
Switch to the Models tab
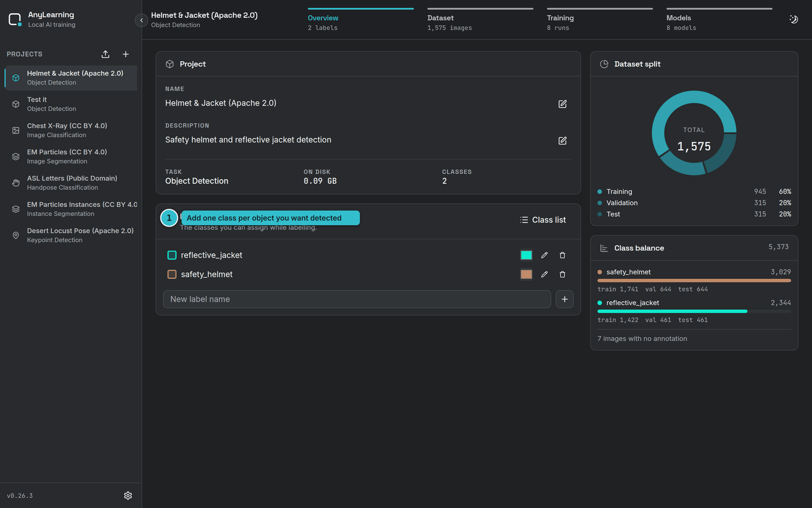tap(719, 20)
